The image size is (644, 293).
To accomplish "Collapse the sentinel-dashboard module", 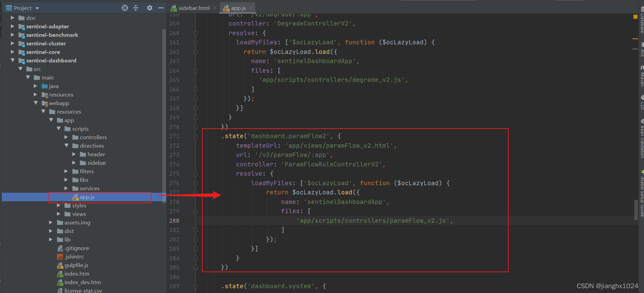I will (12, 60).
